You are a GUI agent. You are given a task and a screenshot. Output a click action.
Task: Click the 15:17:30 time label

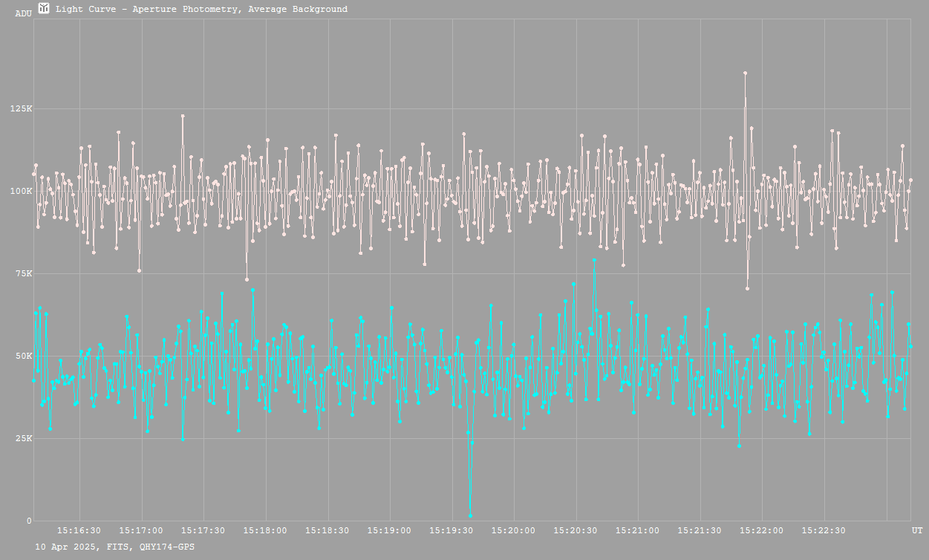point(203,530)
